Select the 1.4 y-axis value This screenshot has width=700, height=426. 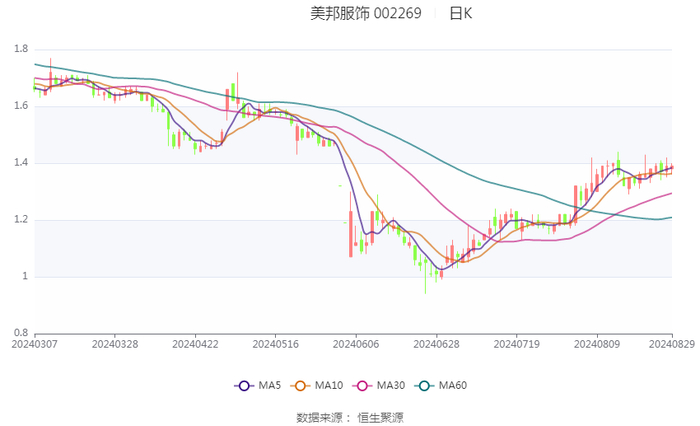pos(20,163)
